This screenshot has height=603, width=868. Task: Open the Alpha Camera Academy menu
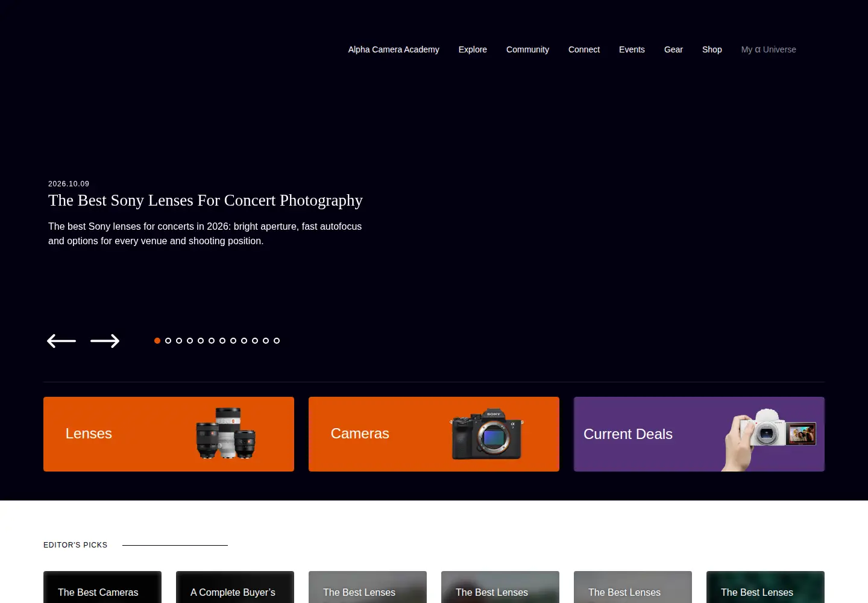pyautogui.click(x=394, y=49)
